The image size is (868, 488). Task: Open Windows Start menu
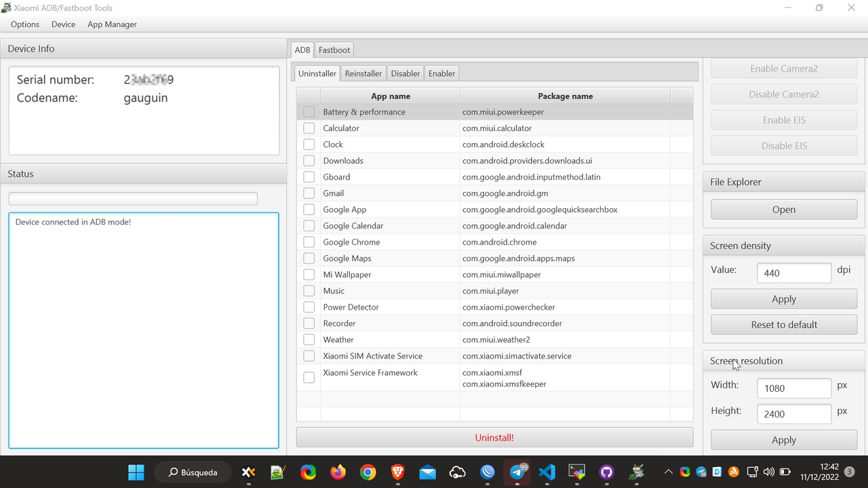pos(136,472)
